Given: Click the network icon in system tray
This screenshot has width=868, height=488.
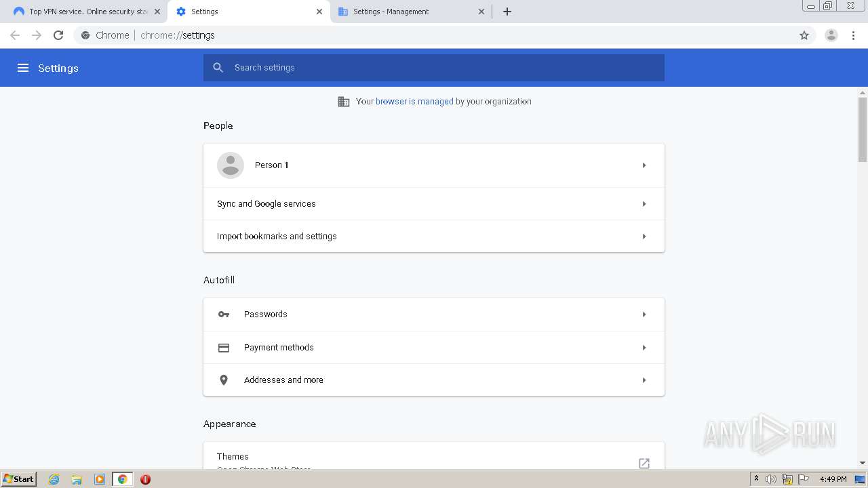Looking at the screenshot, I should [x=787, y=479].
